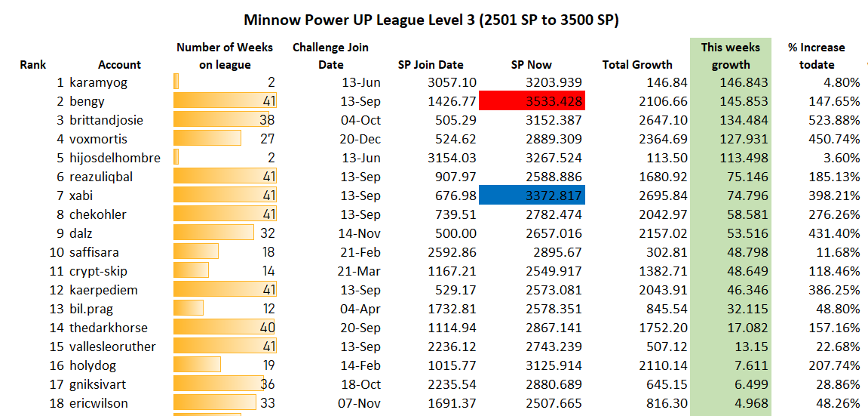Select account cell voxmortis

(98, 140)
